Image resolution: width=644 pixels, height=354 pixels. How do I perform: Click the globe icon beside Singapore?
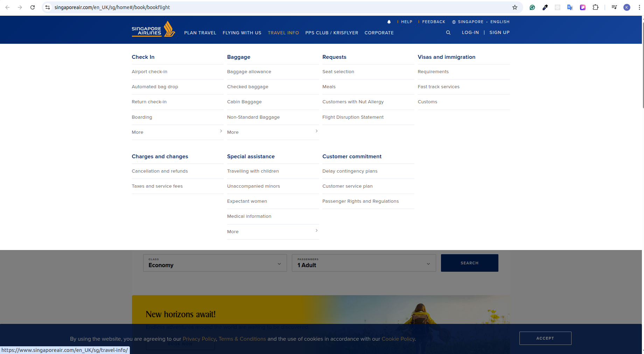(x=454, y=22)
